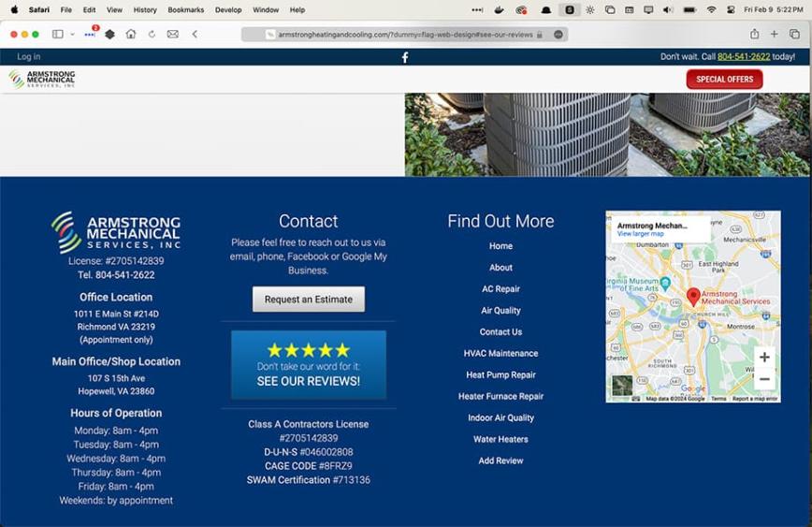Click the Log In link
The height and width of the screenshot is (527, 812).
coord(28,56)
